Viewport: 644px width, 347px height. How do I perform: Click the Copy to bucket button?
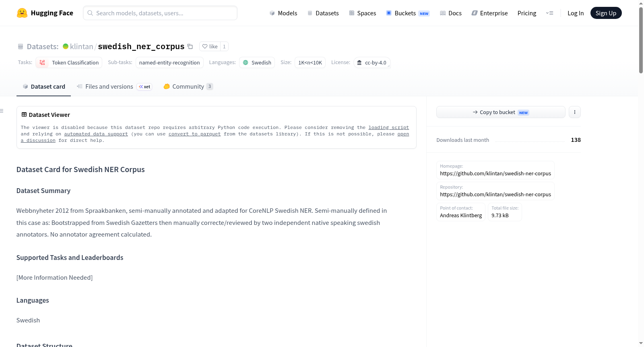pos(501,112)
